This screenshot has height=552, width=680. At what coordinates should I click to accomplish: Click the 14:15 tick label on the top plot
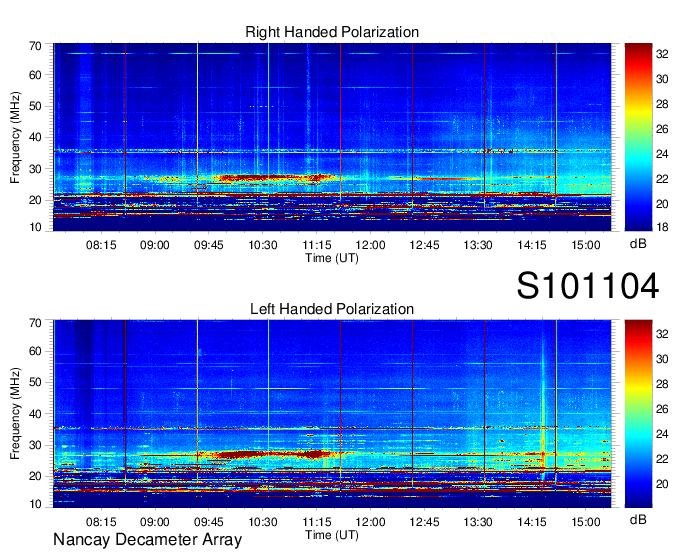[532, 245]
